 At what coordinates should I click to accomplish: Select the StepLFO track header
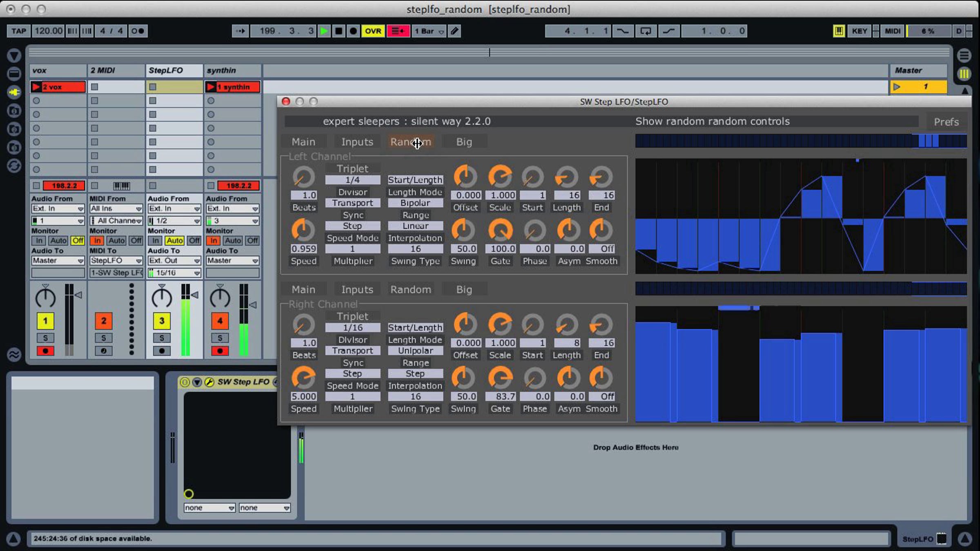(174, 70)
